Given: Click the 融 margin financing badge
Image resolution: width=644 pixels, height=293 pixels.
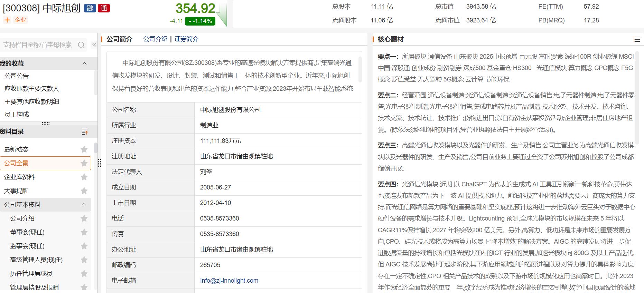Looking at the screenshot, I should (x=90, y=8).
